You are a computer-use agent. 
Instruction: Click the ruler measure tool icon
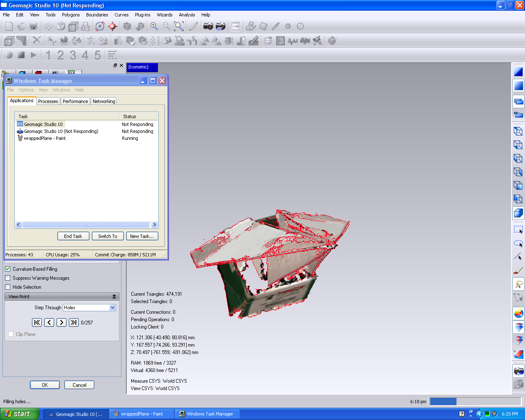(194, 26)
